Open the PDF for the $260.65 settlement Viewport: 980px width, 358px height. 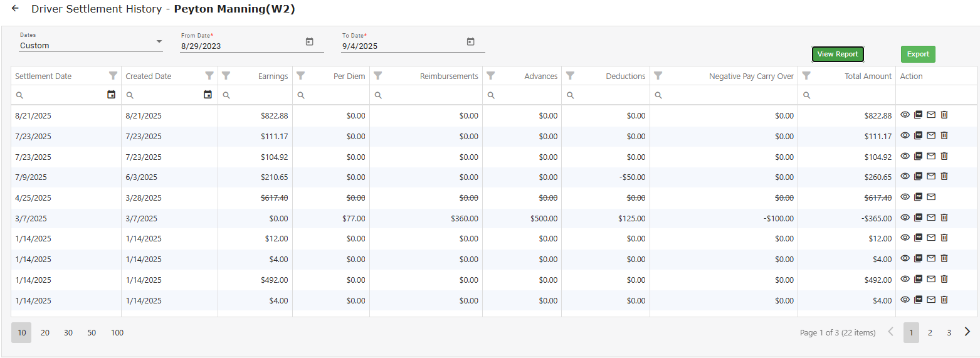point(918,176)
